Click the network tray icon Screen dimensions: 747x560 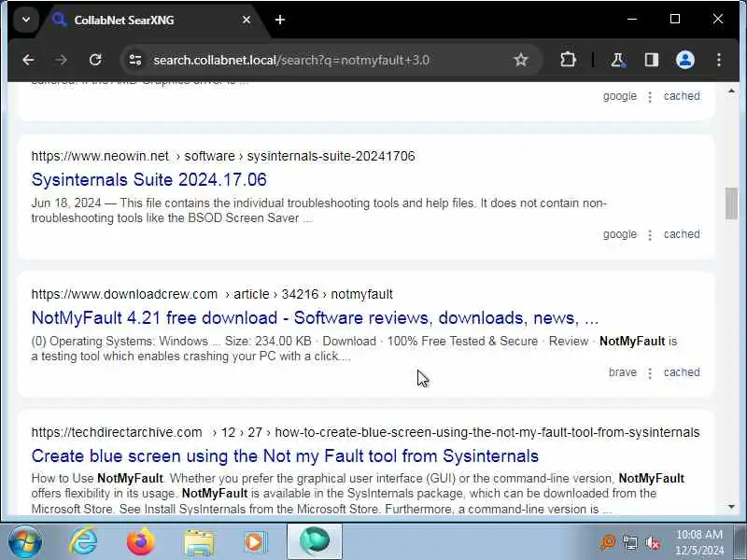(629, 542)
